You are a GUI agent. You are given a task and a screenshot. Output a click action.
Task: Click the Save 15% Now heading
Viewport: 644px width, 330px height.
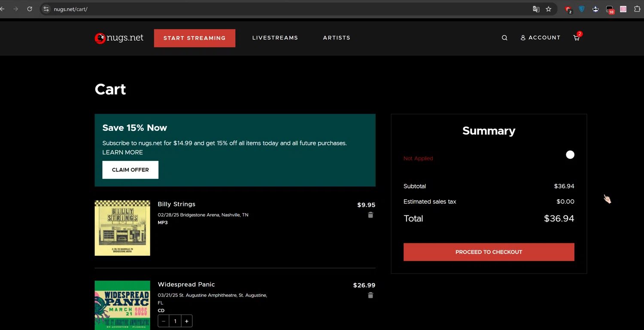[x=135, y=128]
